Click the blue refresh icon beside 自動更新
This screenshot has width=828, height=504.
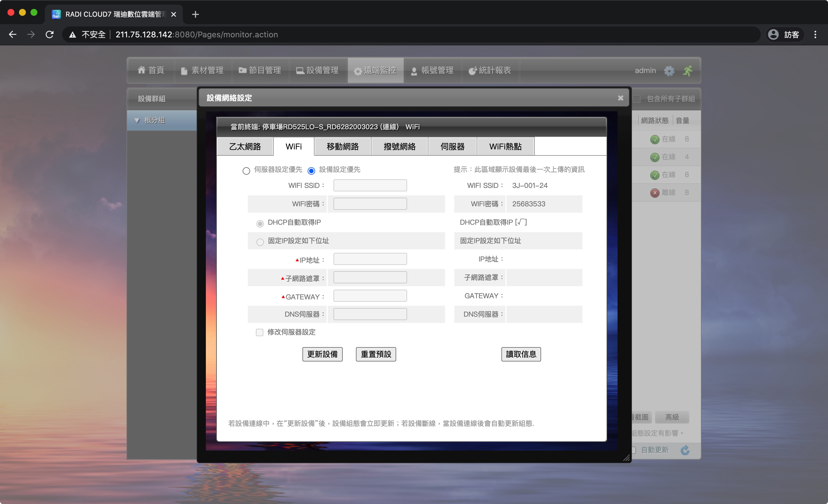pyautogui.click(x=685, y=450)
